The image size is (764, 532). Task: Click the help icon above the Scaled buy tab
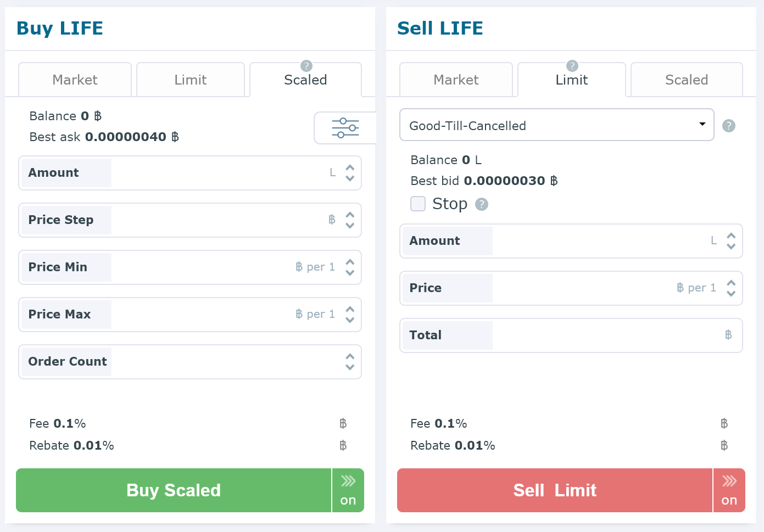point(306,65)
